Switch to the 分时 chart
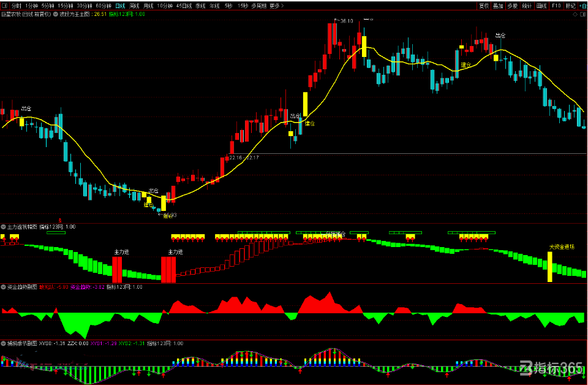 click(17, 6)
